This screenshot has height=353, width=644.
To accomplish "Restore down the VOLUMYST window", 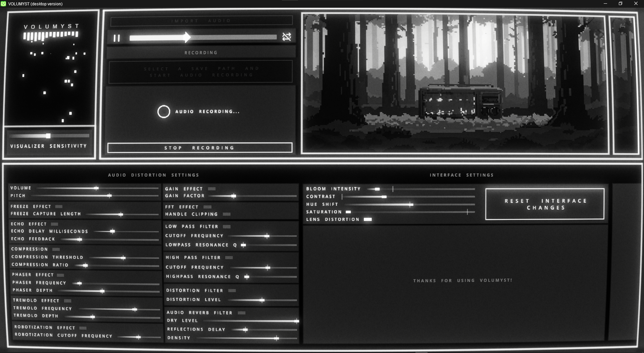I will point(621,4).
